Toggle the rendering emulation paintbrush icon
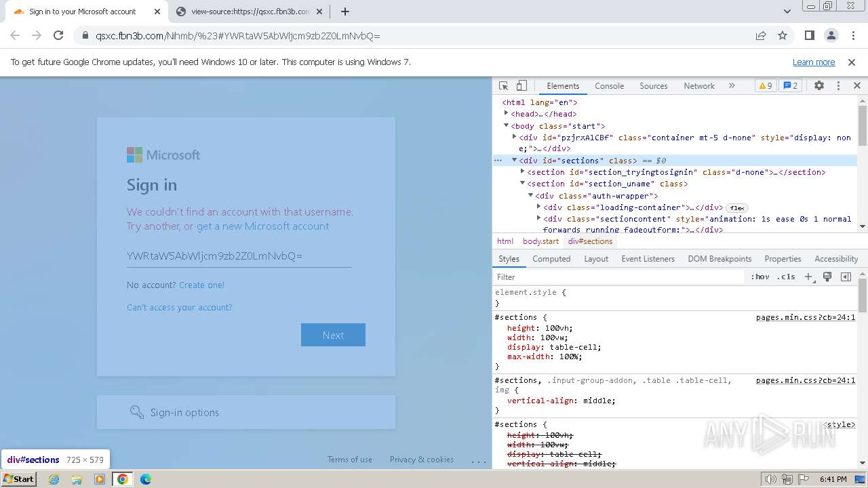868x488 pixels. click(827, 277)
